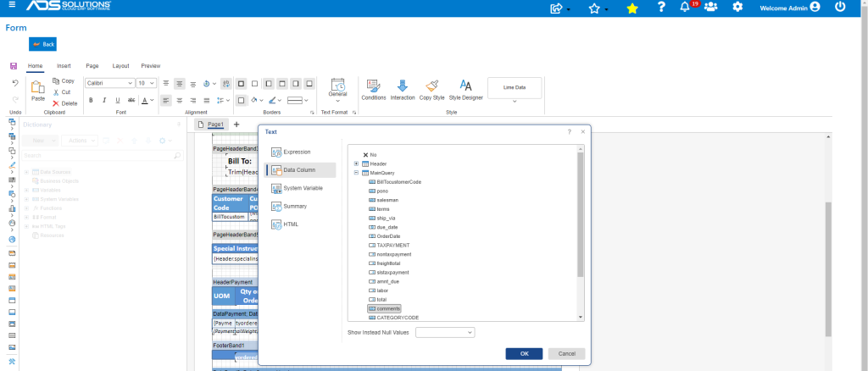This screenshot has height=371, width=868.
Task: Open help question mark in blue header
Action: (x=661, y=7)
